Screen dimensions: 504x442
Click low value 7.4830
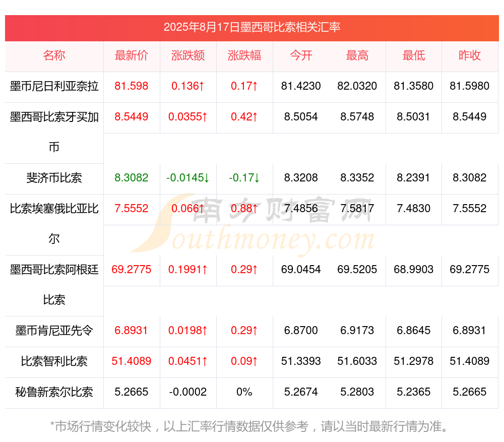point(414,209)
